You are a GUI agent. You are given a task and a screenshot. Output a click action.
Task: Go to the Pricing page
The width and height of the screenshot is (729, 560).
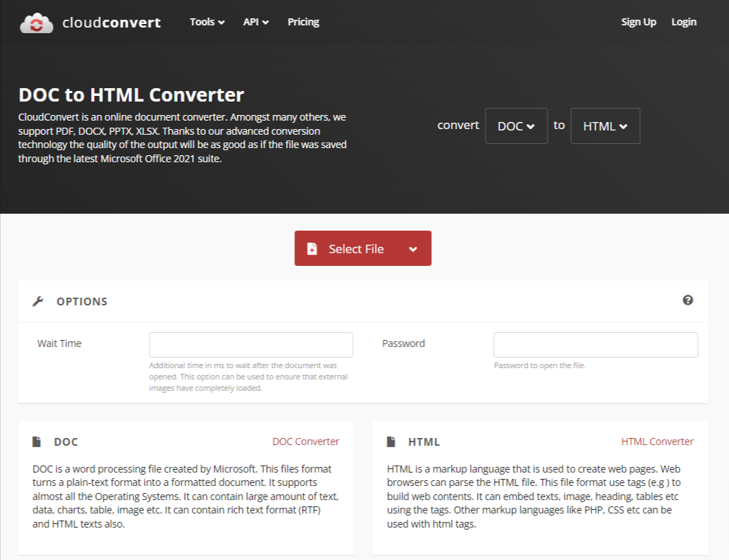click(x=303, y=22)
